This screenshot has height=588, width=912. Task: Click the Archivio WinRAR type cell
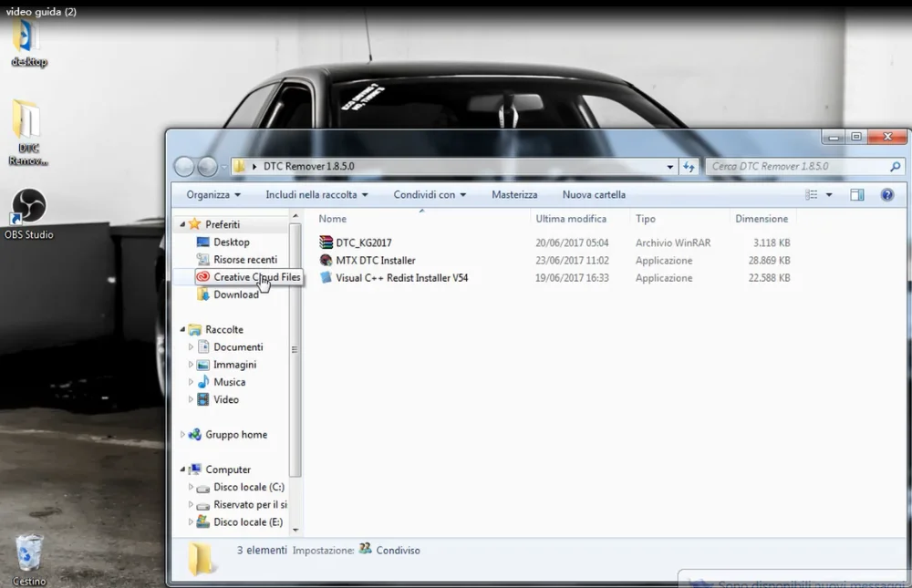673,242
